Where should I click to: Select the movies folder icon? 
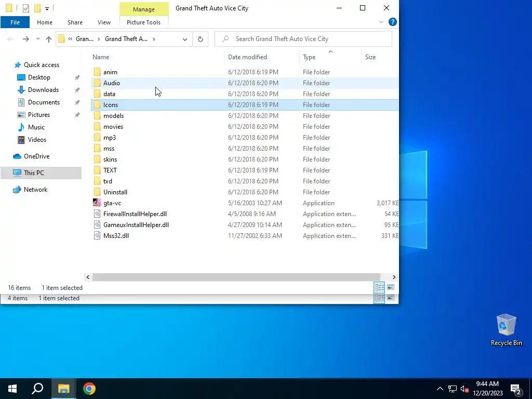click(97, 127)
